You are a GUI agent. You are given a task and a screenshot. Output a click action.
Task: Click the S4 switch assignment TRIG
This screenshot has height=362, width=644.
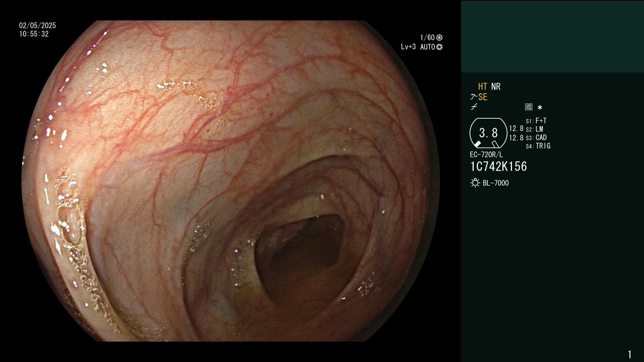click(x=538, y=146)
